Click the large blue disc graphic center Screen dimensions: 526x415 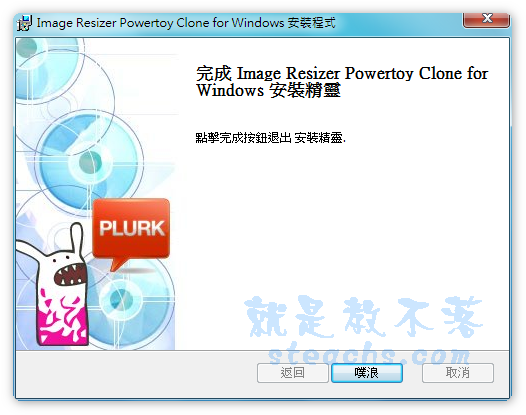coord(90,162)
